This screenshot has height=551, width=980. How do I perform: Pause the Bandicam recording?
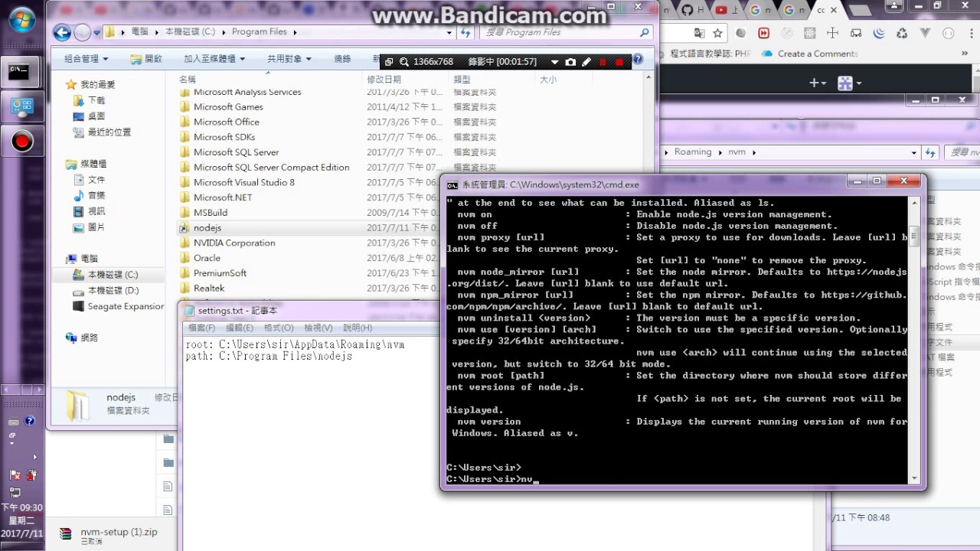(x=603, y=61)
